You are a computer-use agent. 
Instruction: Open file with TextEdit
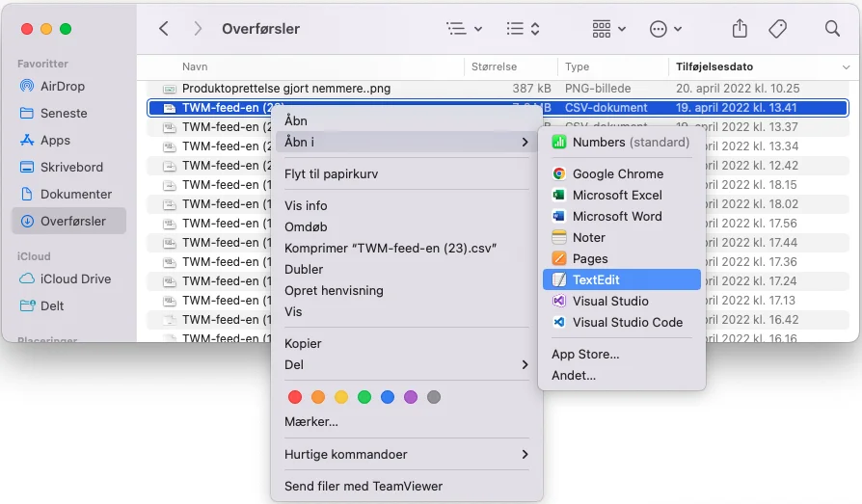pos(622,279)
